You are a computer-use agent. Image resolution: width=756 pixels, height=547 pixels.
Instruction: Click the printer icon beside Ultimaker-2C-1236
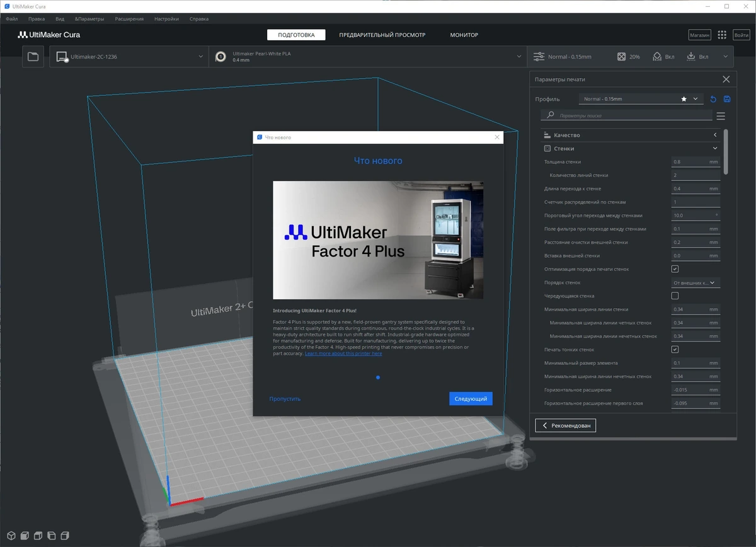pos(62,57)
